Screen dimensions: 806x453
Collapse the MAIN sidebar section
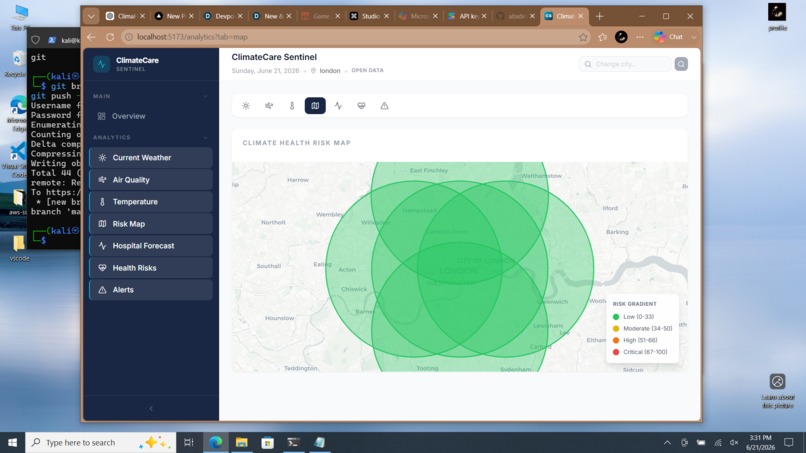pyautogui.click(x=206, y=96)
